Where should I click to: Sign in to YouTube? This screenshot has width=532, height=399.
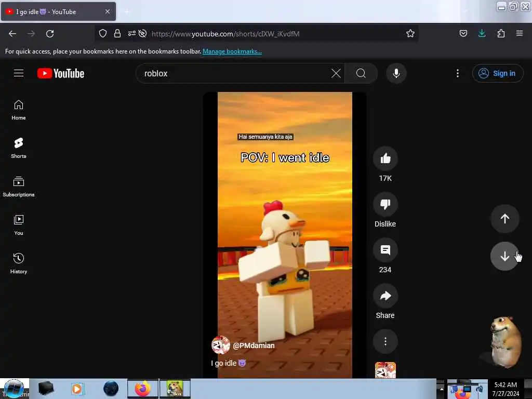tap(497, 73)
